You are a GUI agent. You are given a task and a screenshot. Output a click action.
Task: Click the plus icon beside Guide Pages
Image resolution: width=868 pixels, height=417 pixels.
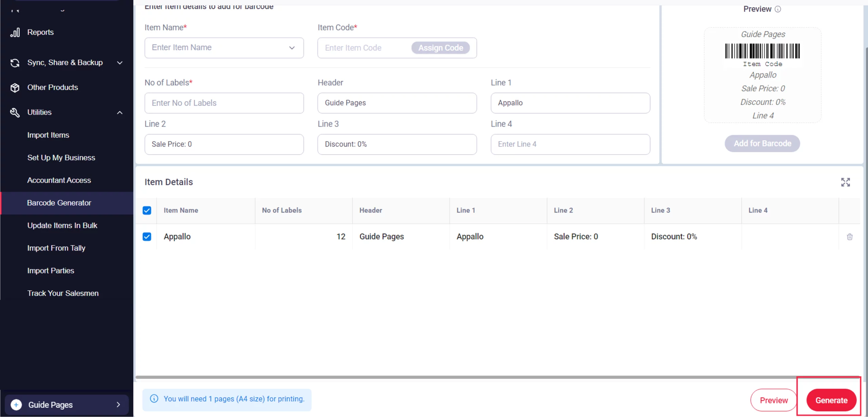click(x=16, y=404)
